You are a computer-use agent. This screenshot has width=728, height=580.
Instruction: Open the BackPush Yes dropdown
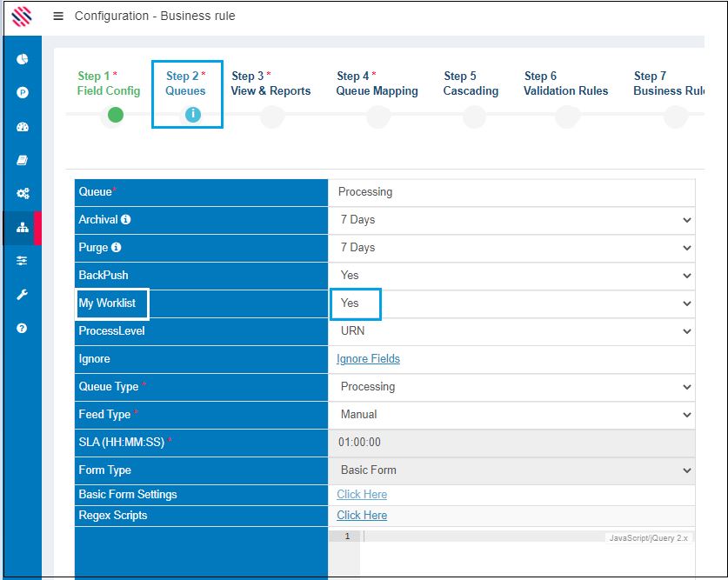point(511,276)
